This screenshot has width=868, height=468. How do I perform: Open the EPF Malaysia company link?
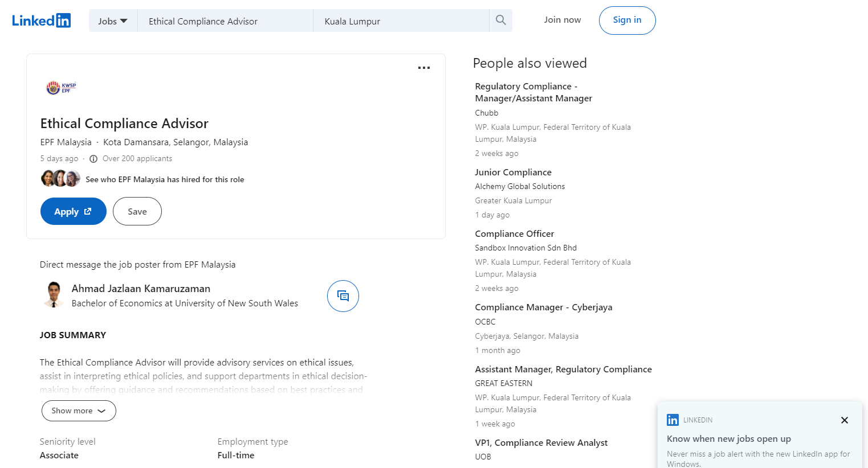tap(66, 142)
